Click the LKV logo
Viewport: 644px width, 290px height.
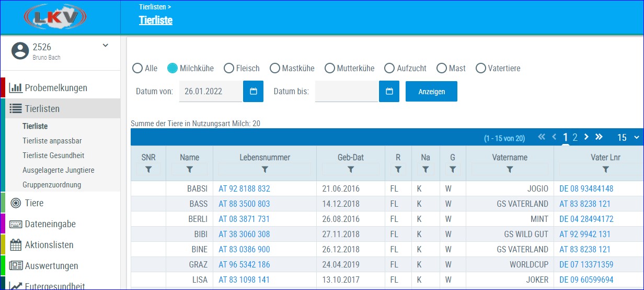pyautogui.click(x=54, y=17)
